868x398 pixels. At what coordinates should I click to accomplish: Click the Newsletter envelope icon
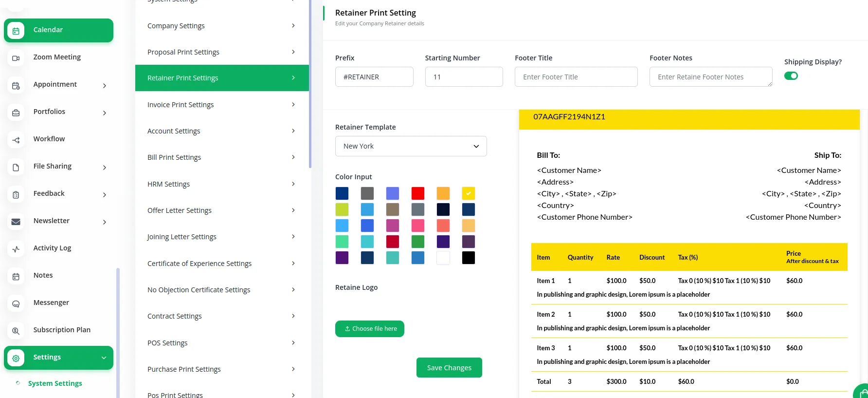(x=16, y=222)
